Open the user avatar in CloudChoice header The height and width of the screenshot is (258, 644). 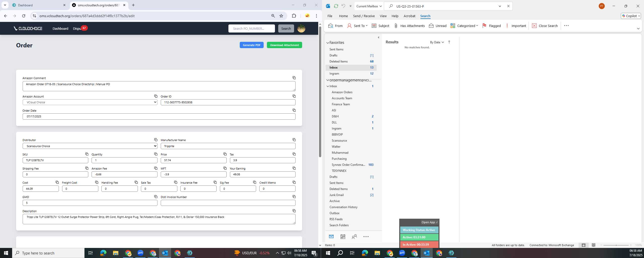(301, 28)
